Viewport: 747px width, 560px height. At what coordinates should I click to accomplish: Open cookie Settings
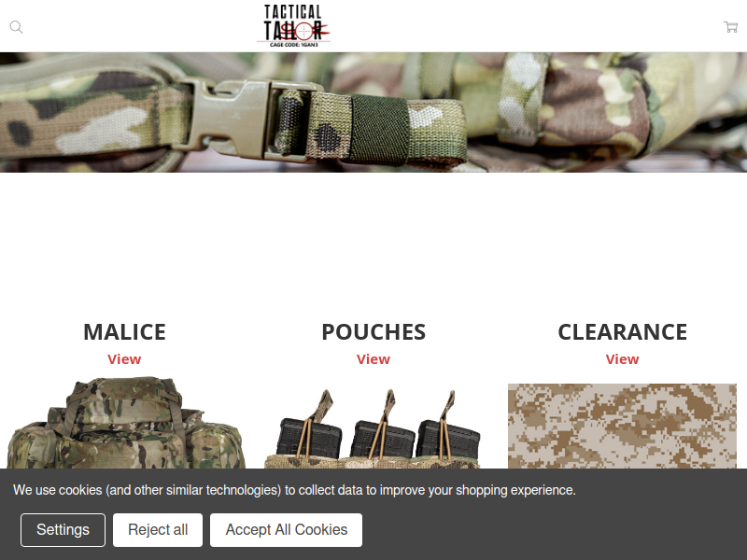coord(63,530)
